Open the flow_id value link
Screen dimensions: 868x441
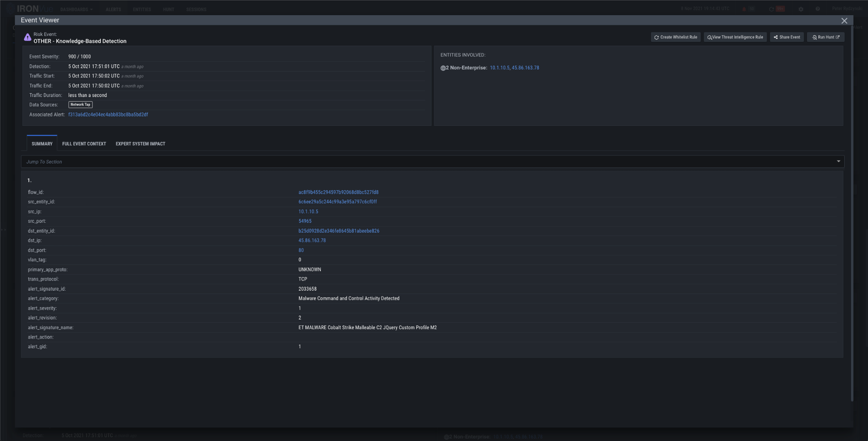[x=339, y=192]
